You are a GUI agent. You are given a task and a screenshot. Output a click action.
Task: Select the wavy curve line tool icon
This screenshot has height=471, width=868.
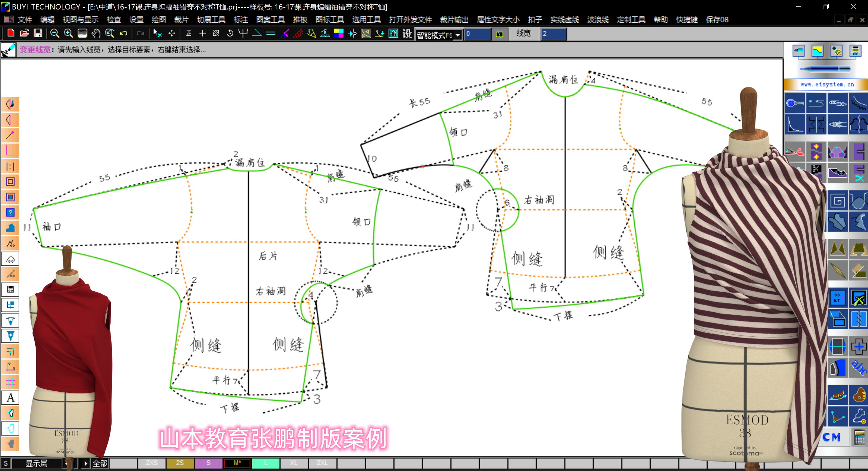tap(858, 103)
